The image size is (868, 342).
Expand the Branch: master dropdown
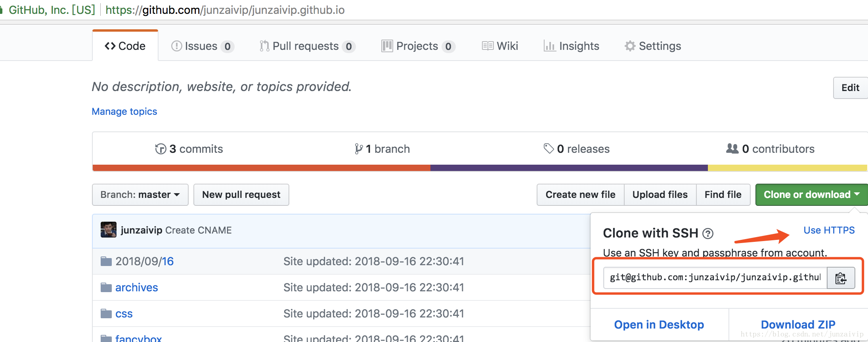pos(140,195)
